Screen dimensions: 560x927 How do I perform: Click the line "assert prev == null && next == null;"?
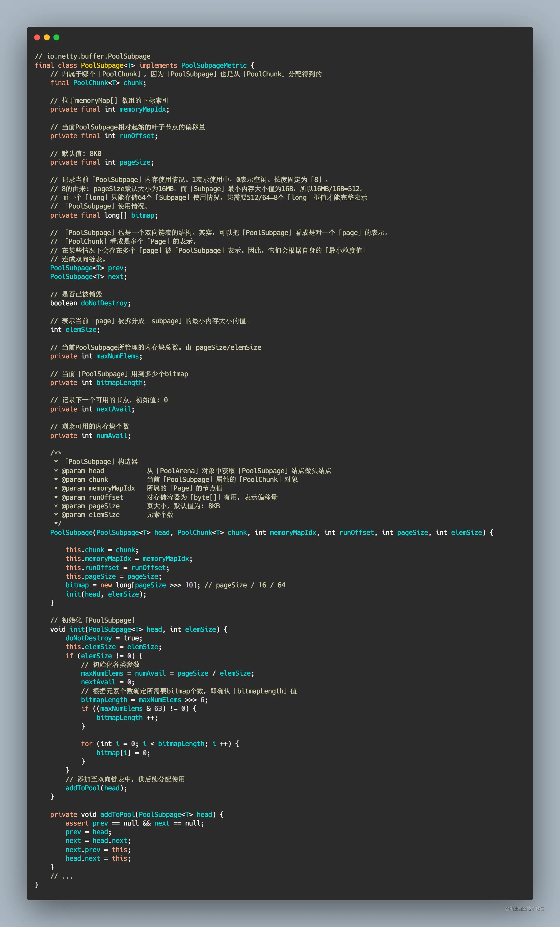tap(135, 823)
